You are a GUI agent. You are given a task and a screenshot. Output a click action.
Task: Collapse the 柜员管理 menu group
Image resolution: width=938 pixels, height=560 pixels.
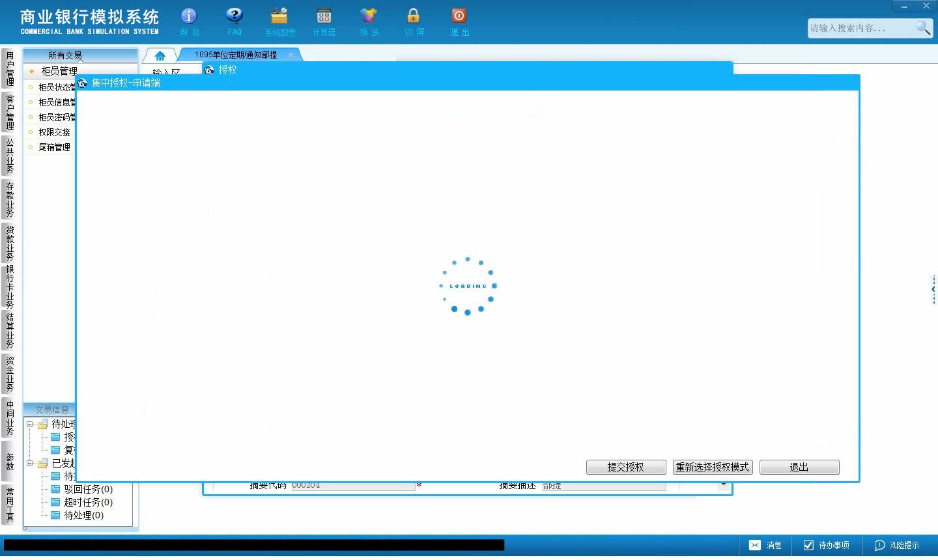(32, 71)
